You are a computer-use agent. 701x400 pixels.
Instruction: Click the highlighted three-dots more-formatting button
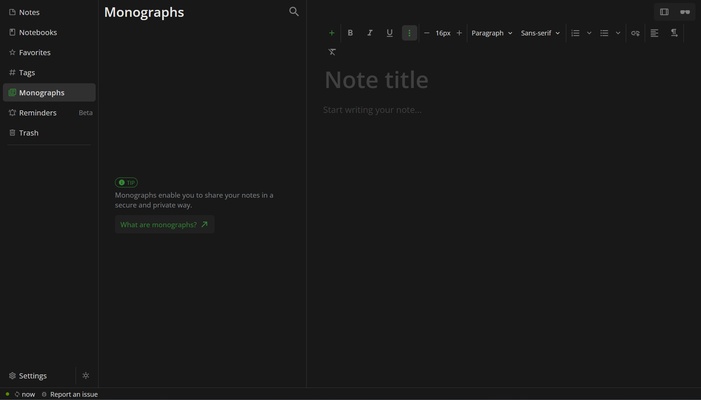coord(409,33)
